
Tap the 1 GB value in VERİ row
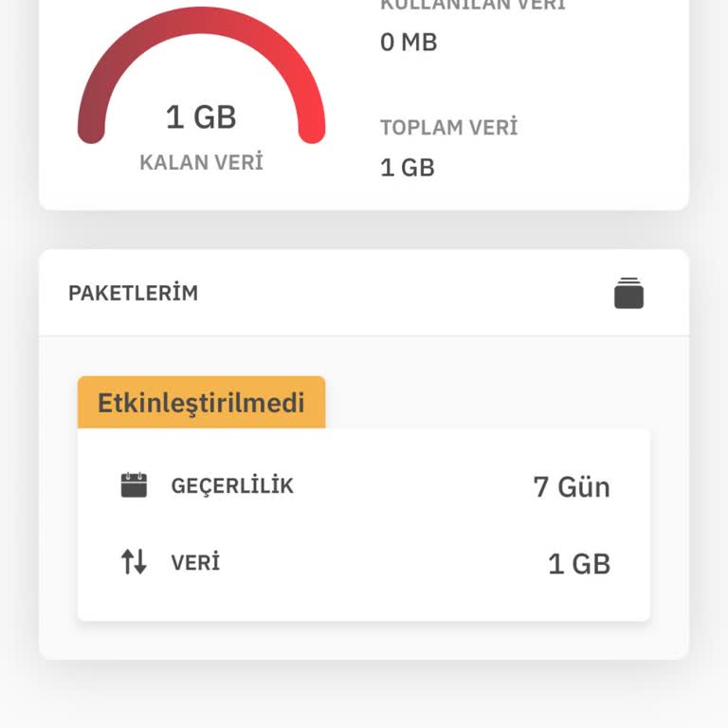(x=579, y=564)
